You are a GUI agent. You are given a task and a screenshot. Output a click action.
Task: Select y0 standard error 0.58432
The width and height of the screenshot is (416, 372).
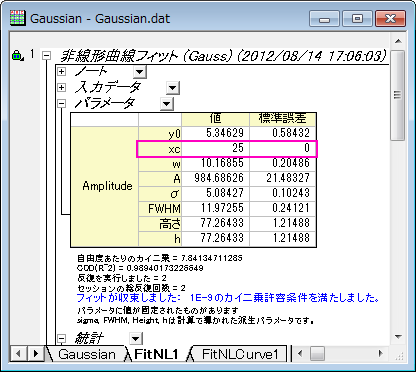[283, 133]
